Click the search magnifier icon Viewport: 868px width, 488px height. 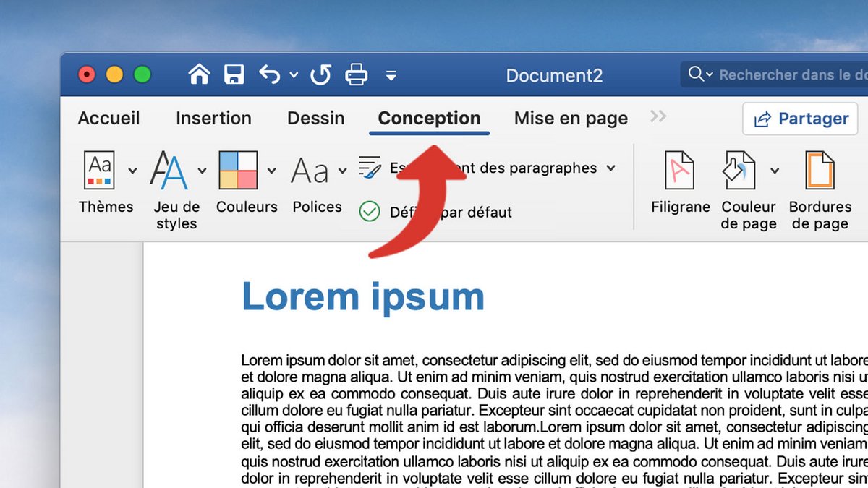[x=696, y=74]
